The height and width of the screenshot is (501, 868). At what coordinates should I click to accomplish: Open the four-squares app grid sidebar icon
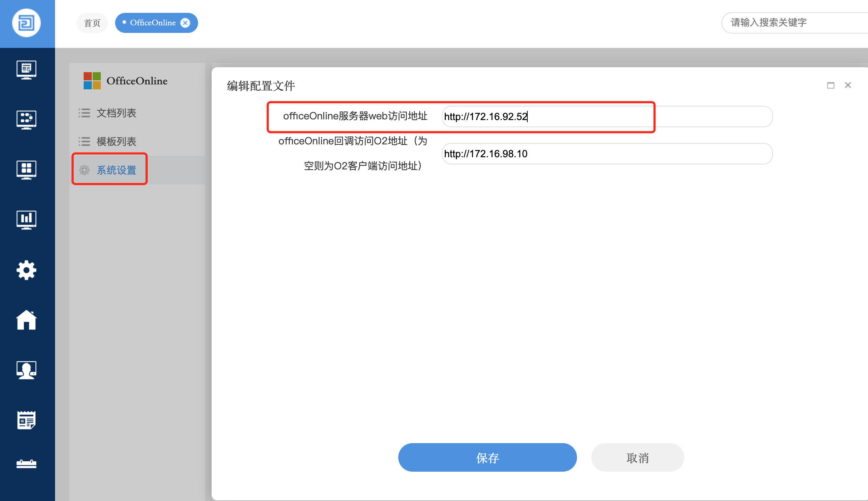[26, 169]
